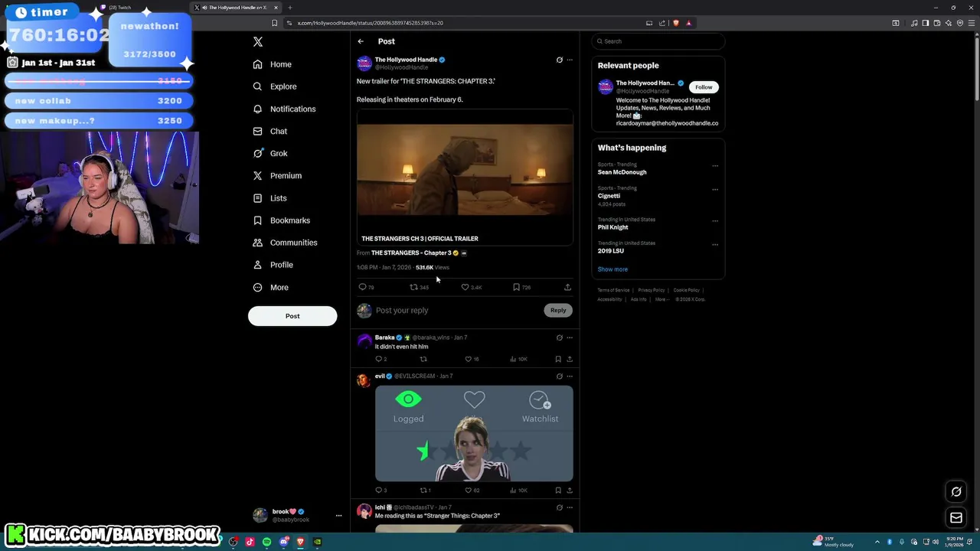Repost Baraka's comment
Viewport: 980px width, 551px height.
click(423, 359)
